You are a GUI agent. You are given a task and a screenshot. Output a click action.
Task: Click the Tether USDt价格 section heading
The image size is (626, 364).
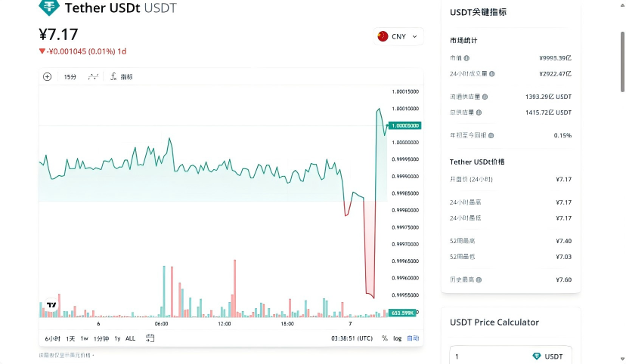click(477, 162)
